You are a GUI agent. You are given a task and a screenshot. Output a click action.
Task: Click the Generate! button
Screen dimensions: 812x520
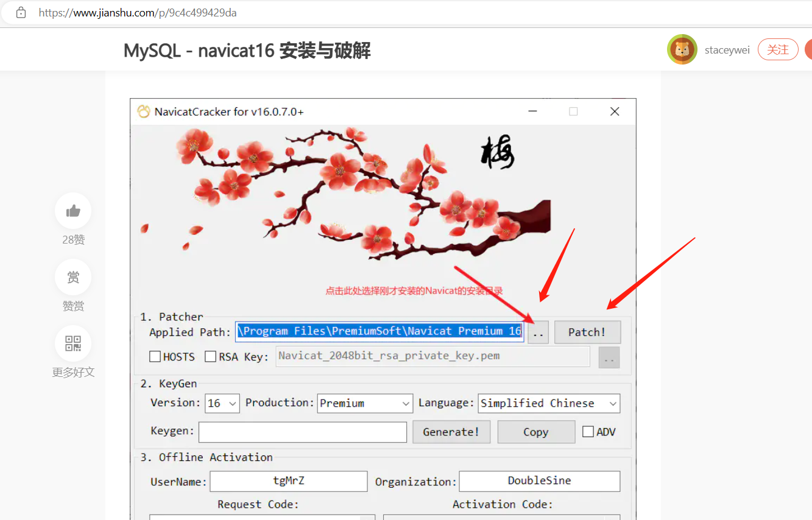(451, 432)
